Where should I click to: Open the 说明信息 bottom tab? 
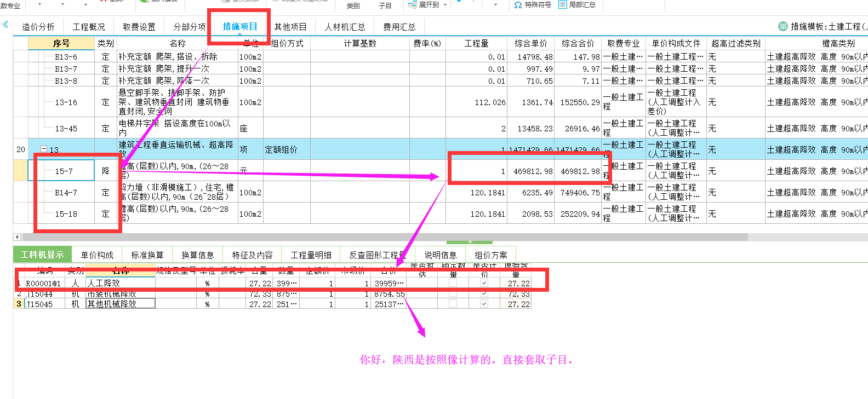click(x=441, y=255)
